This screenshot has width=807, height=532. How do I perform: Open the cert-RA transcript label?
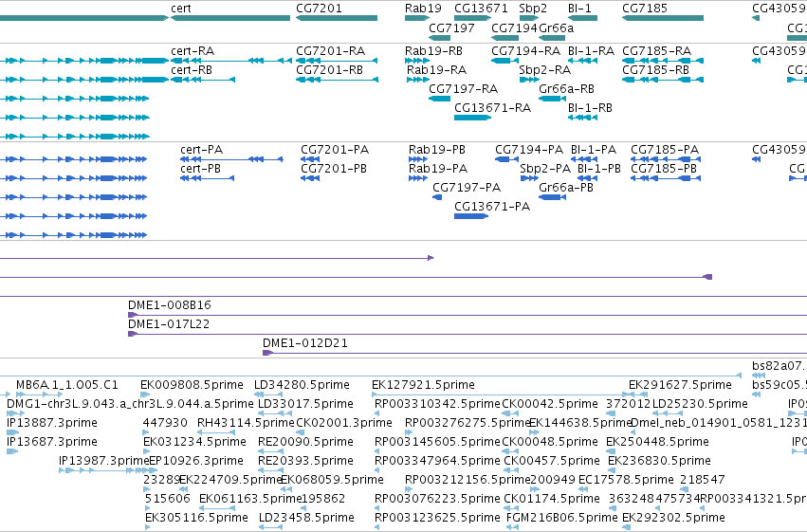tap(193, 51)
